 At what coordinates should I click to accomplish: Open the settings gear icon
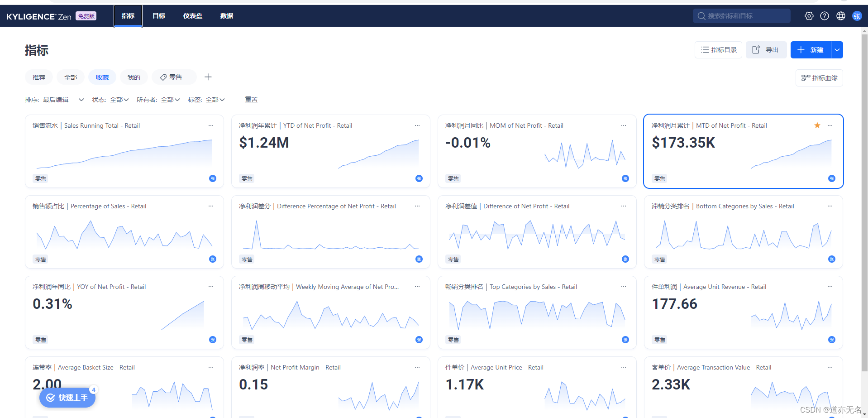click(809, 16)
